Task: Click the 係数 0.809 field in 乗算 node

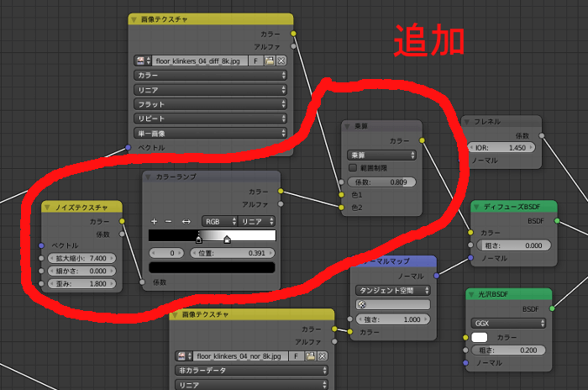Action: pyautogui.click(x=381, y=182)
